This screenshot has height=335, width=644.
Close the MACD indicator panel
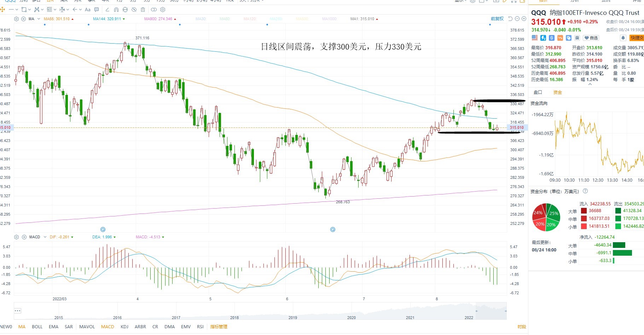(x=24, y=237)
